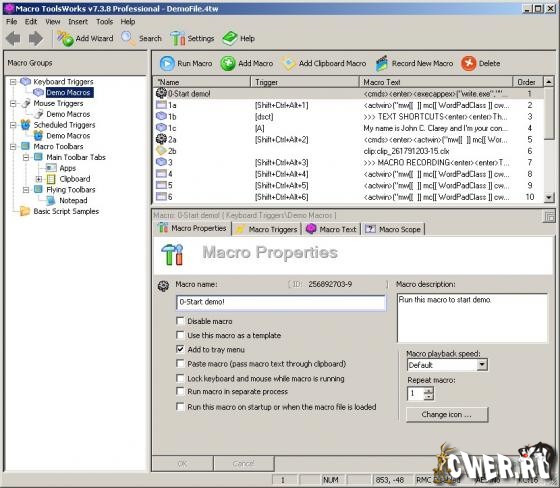
Task: Expand the Clipboard toolbar tree node
Action: (39, 179)
